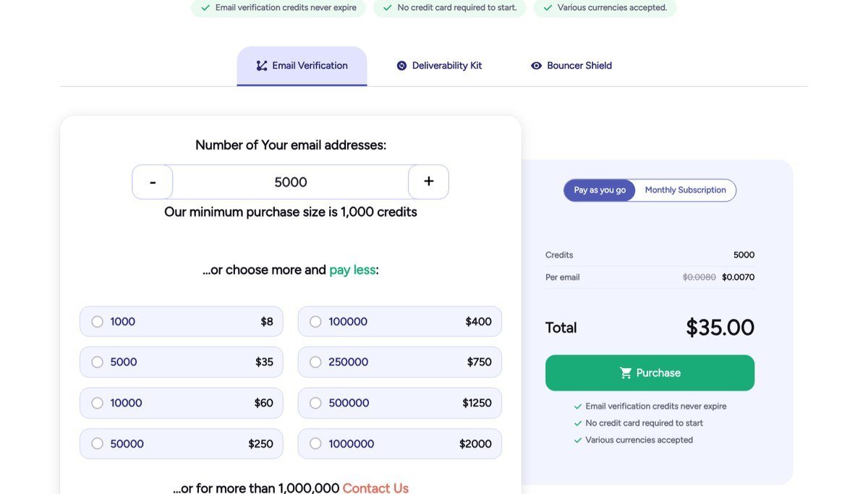This screenshot has width=868, height=494.
Task: Click checkmark beside 'No credit card required to start' under Purchase
Action: click(578, 424)
